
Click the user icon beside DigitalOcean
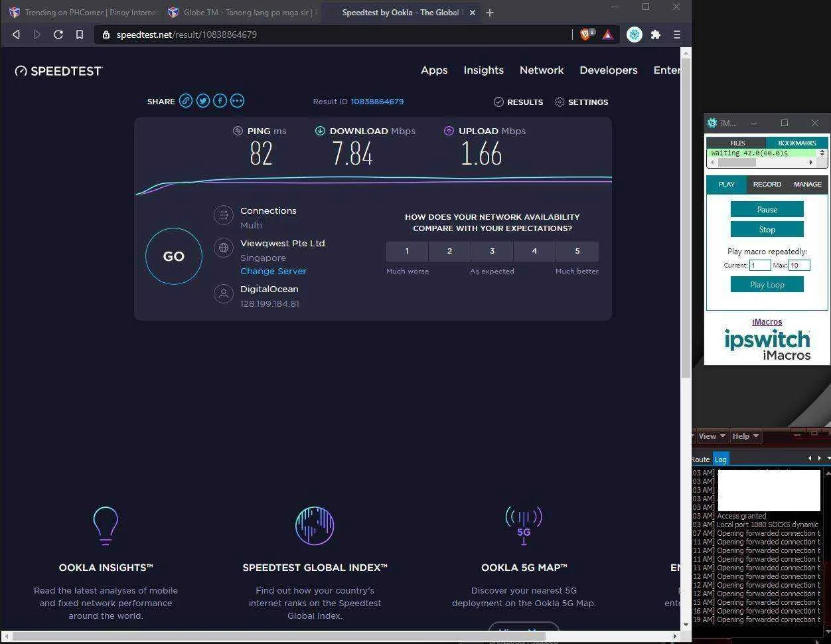224,293
